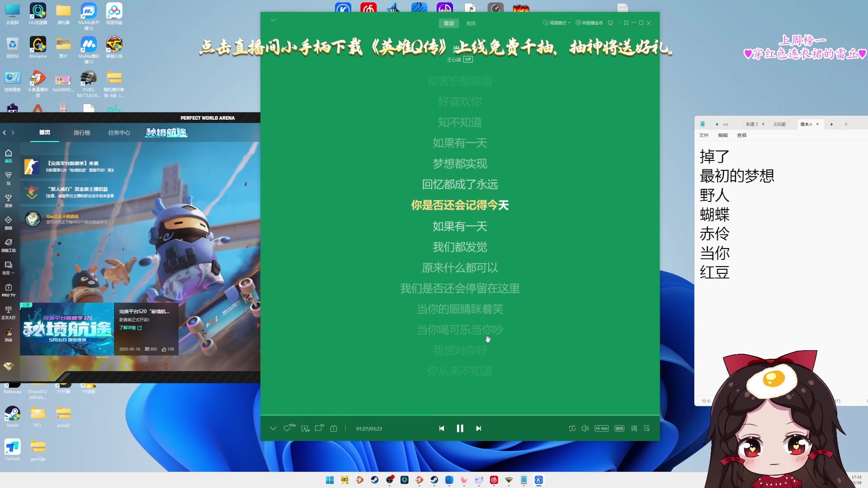The height and width of the screenshot is (488, 868).
Task: Open the WeGame desktop shortcut
Action: (38, 47)
